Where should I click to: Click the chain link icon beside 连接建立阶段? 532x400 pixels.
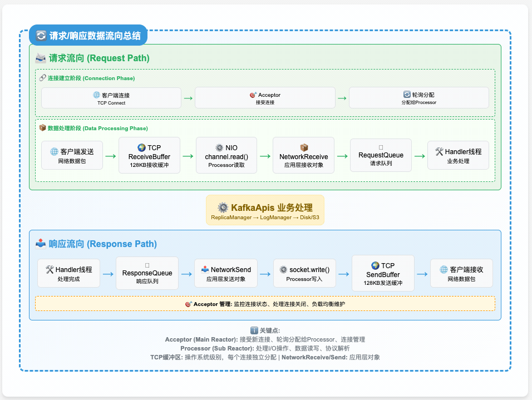point(43,78)
